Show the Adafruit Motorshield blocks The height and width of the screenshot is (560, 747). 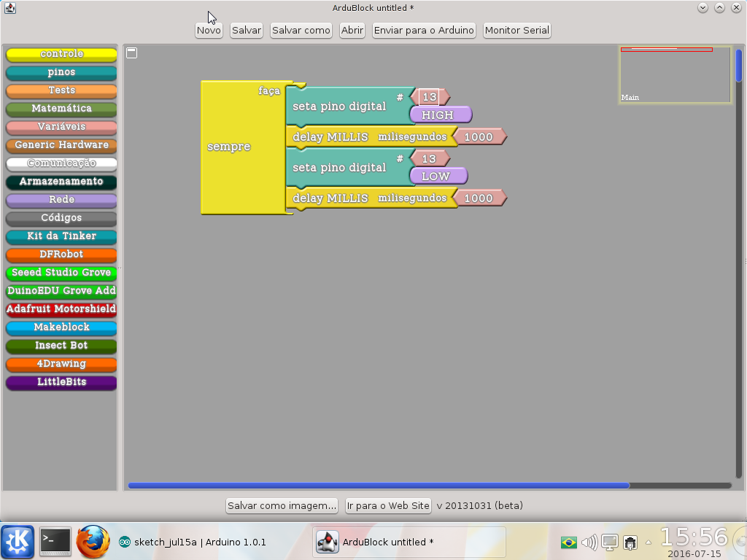(61, 309)
